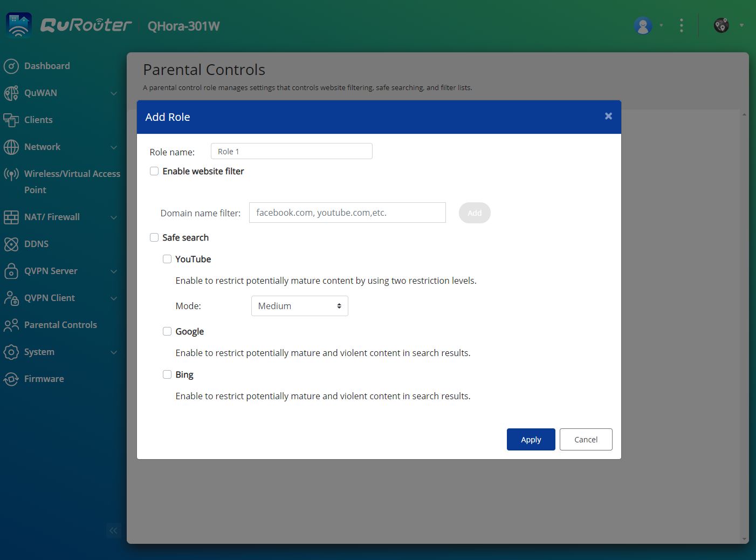Open the region dropdown arrow at top right

pos(741,25)
